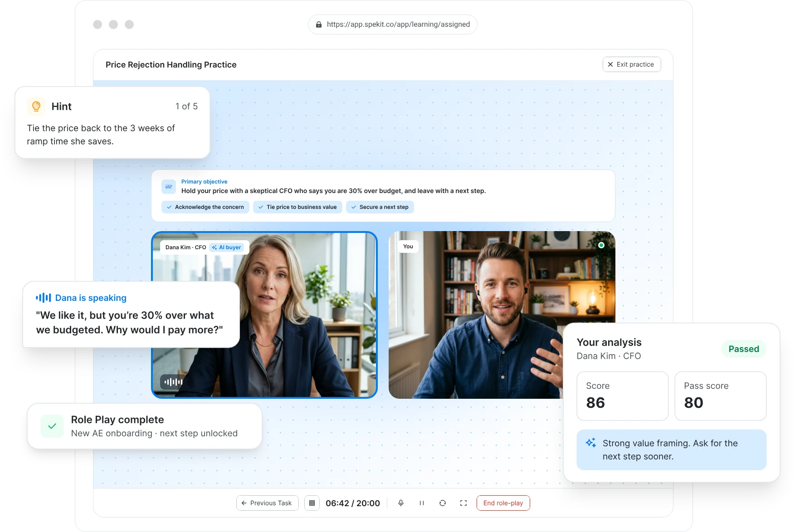Open the grid view icon in bottom toolbar
Screen dimensions: 795x532
click(312, 503)
